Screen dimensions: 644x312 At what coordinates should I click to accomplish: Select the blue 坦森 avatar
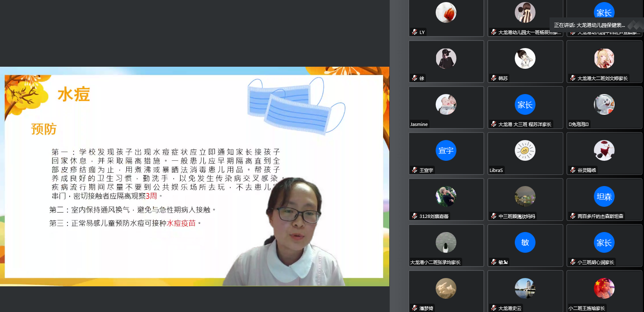[x=604, y=196]
